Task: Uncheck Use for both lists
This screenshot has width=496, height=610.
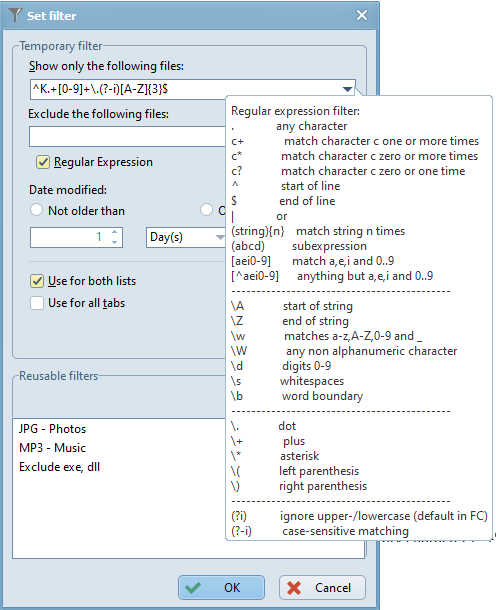Action: 37,281
